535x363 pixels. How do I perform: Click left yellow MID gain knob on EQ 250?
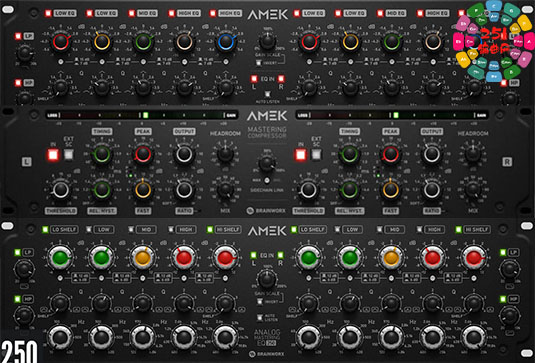[x=143, y=258]
